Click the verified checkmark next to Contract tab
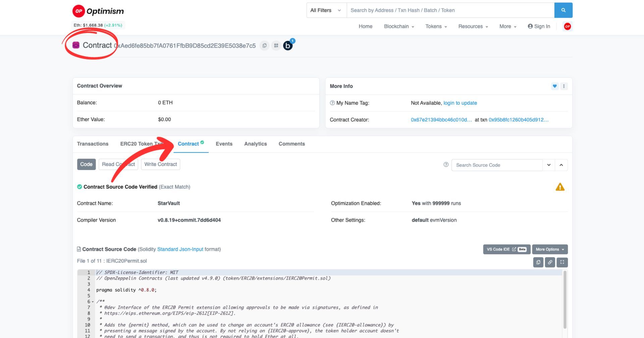Viewport: 644px width, 338px height. 202,143
